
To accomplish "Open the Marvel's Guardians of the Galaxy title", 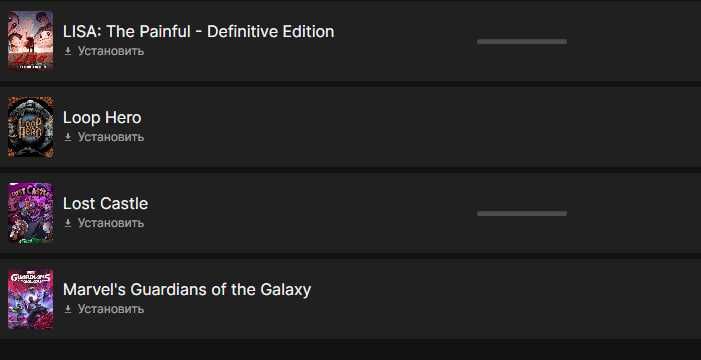I will (187, 290).
